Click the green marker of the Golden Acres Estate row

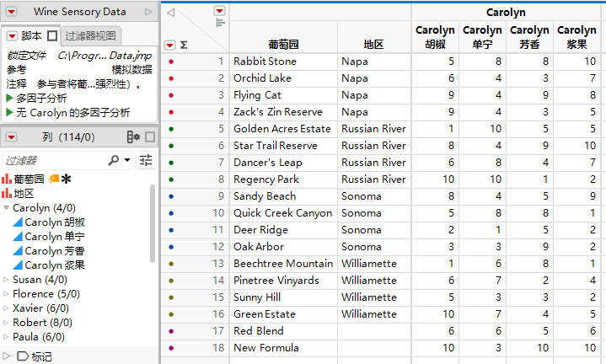[x=171, y=129]
